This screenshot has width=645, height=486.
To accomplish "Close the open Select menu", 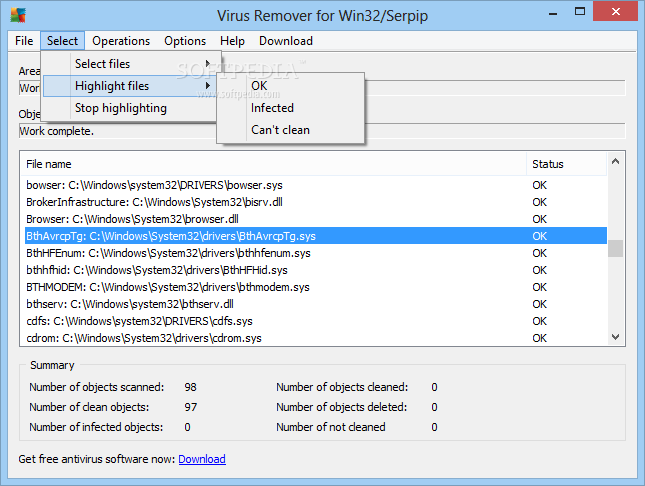I will coord(62,41).
